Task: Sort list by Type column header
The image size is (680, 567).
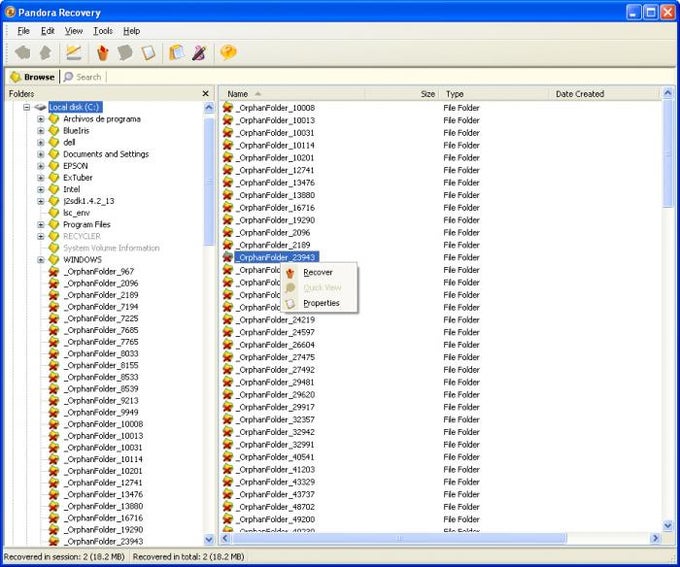Action: (x=494, y=94)
